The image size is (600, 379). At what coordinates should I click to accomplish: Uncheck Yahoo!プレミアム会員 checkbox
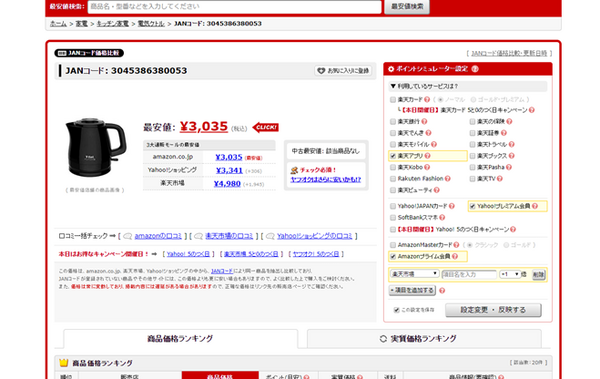click(472, 206)
